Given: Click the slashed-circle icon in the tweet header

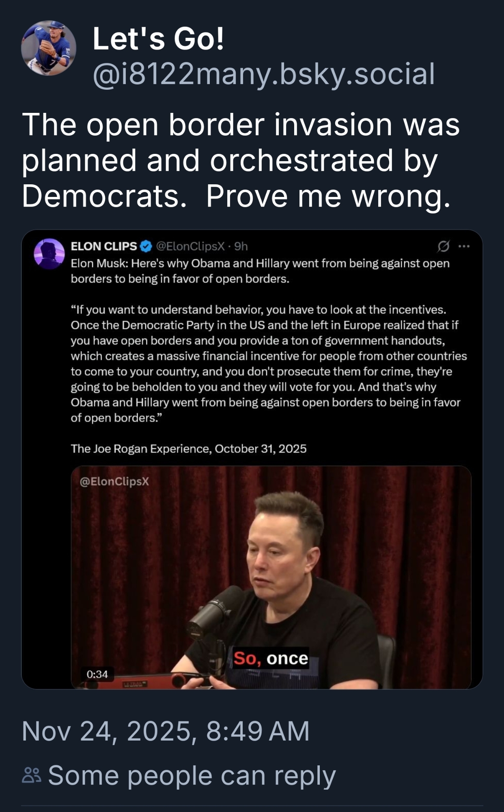Looking at the screenshot, I should click(444, 246).
